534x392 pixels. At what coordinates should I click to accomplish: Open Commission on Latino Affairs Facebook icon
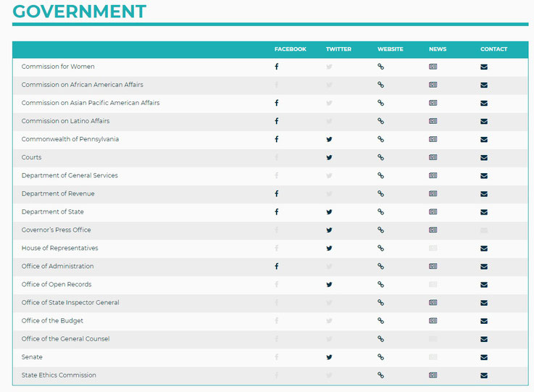(x=277, y=121)
